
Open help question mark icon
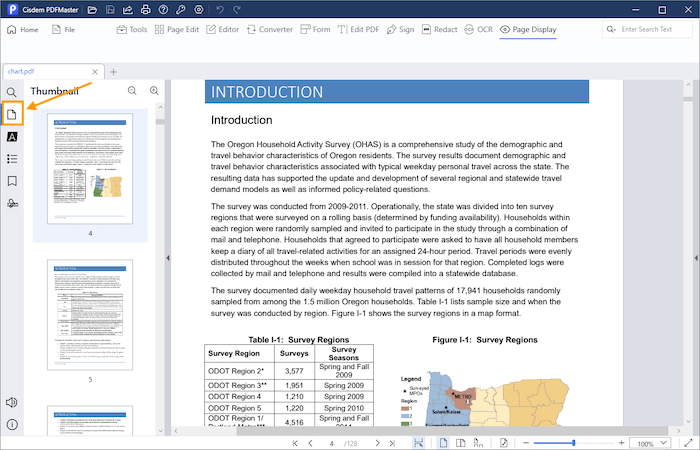click(163, 9)
